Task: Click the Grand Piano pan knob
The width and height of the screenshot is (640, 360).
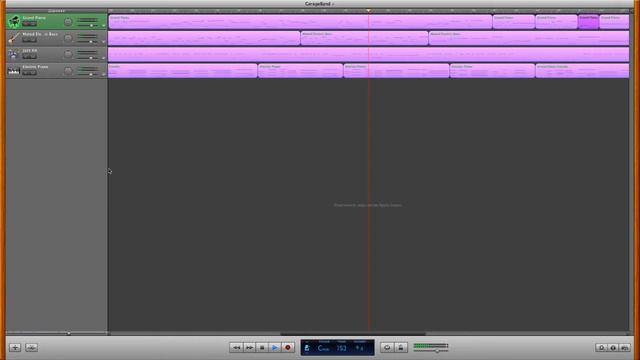Action: [68, 22]
